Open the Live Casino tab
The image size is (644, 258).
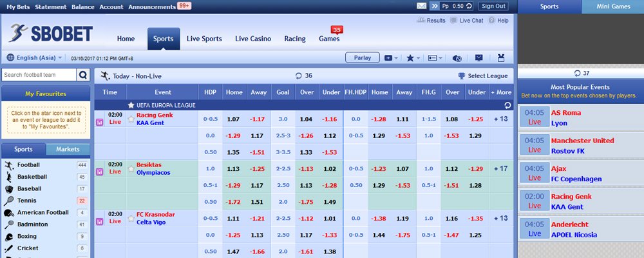[x=253, y=39]
